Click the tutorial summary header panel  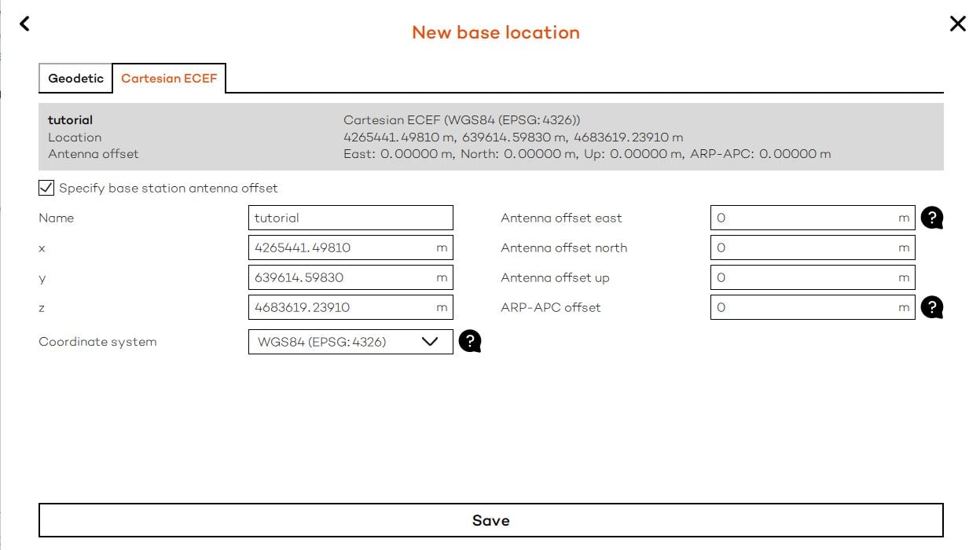tap(490, 137)
